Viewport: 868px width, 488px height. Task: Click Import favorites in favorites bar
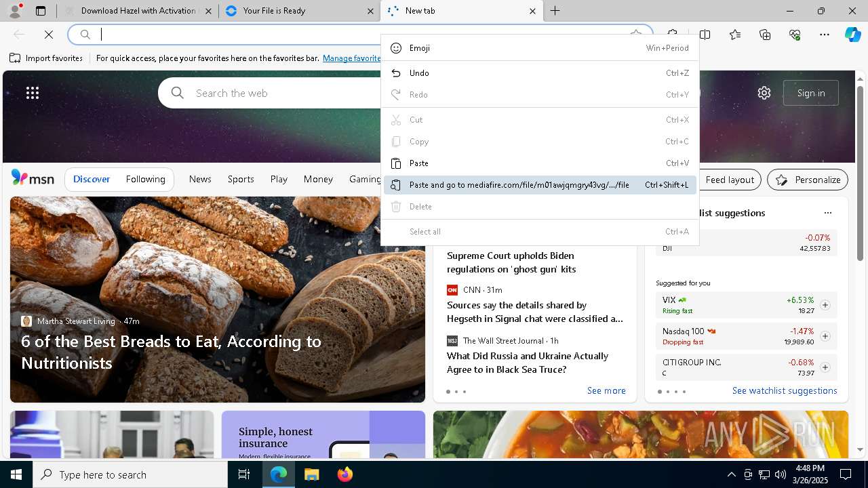[46, 58]
